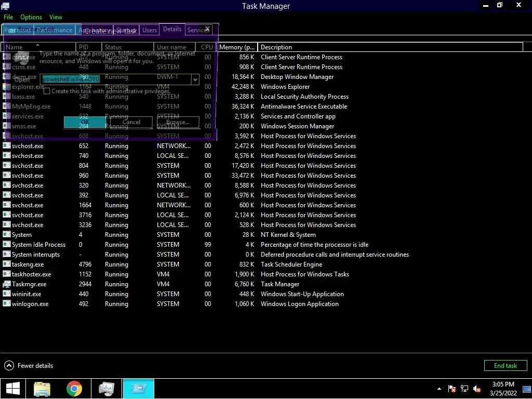Viewport: 532px width, 399px height.
Task: Click the Taskmgr.exe process icon
Action: [6, 284]
